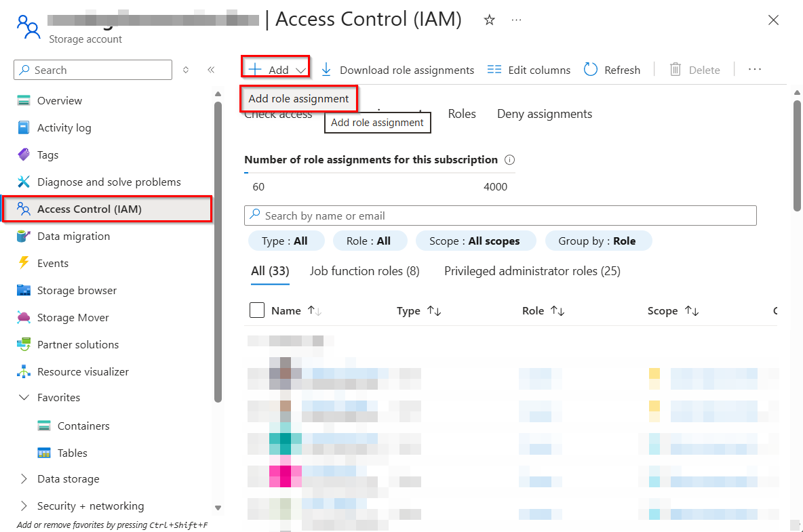
Task: Open the Data migration icon
Action: (24, 236)
